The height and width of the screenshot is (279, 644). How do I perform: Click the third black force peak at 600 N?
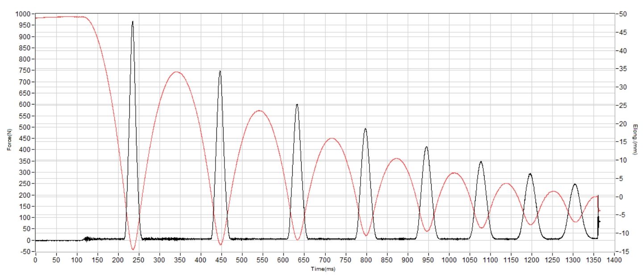(x=297, y=105)
